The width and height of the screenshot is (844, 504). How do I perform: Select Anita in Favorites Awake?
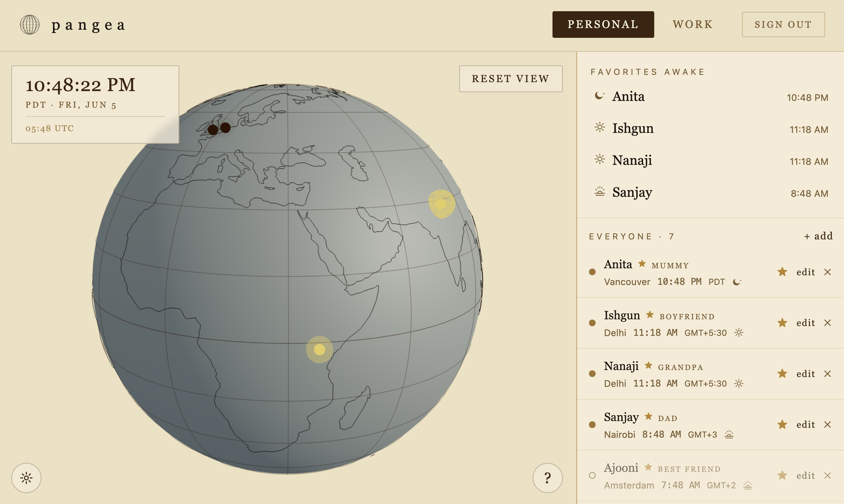point(711,97)
